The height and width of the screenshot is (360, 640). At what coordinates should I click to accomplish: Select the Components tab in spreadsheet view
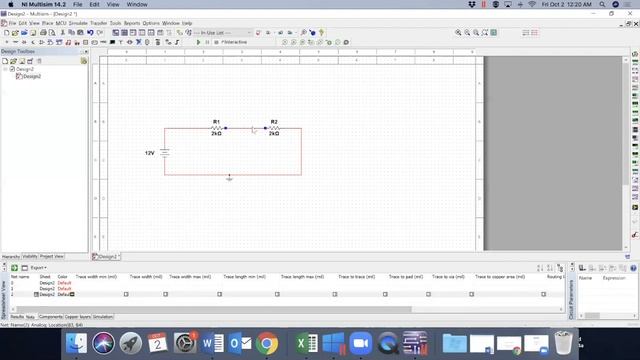(x=51, y=317)
